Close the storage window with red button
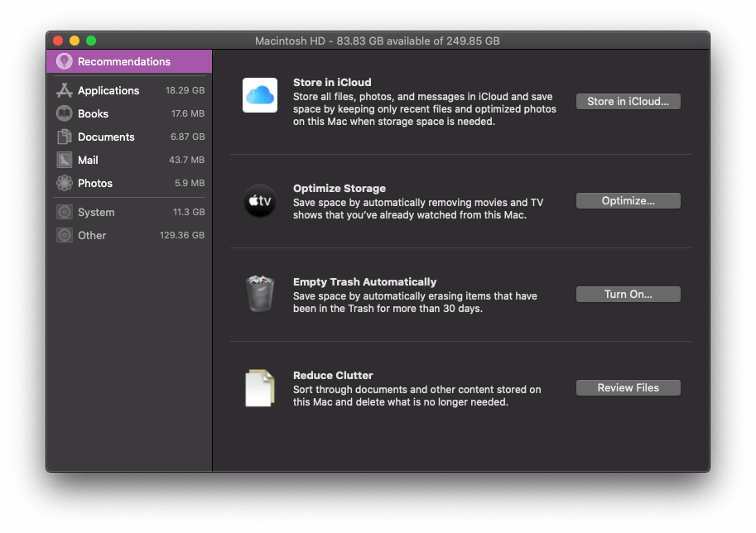Screen dimensions: 756x533 [x=58, y=41]
